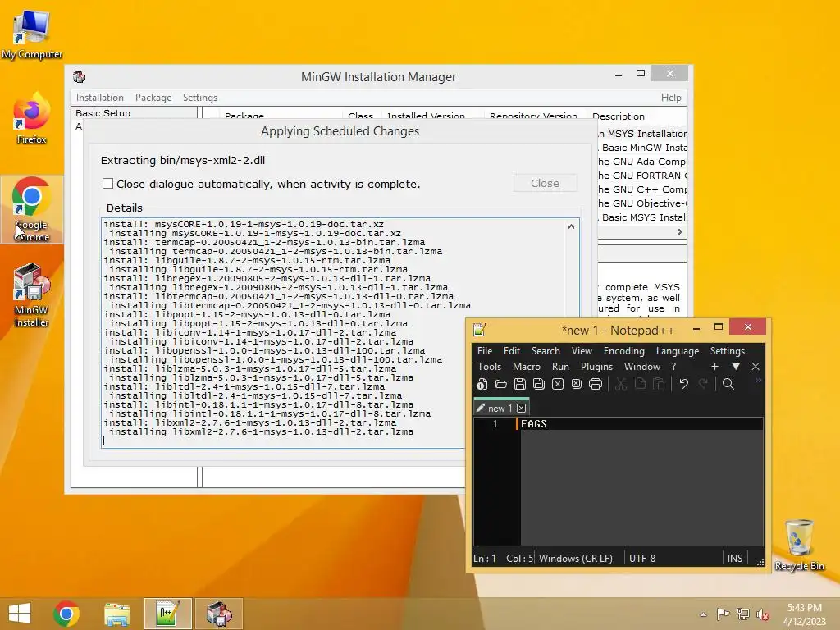Click the Cut scissors icon in Notepad++

[x=621, y=384]
